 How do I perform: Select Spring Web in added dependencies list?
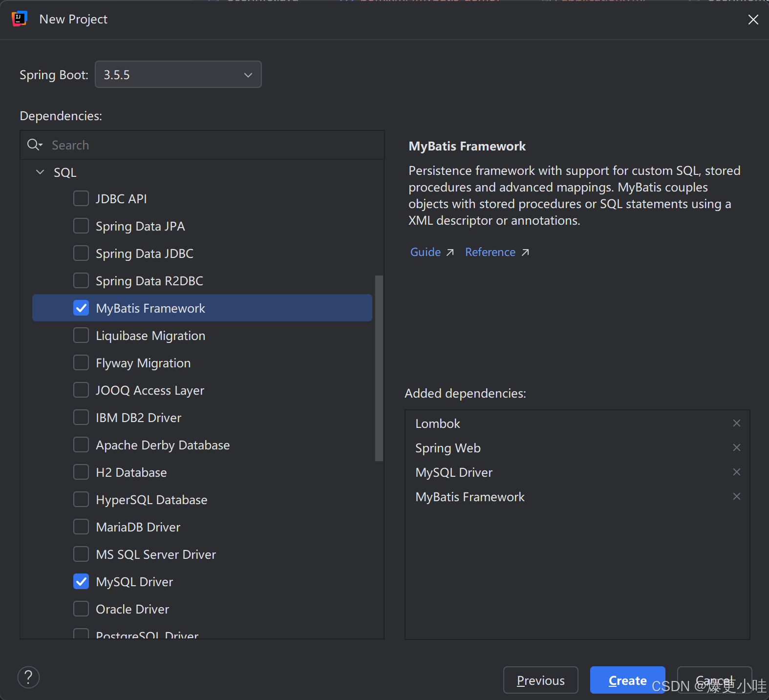[448, 448]
